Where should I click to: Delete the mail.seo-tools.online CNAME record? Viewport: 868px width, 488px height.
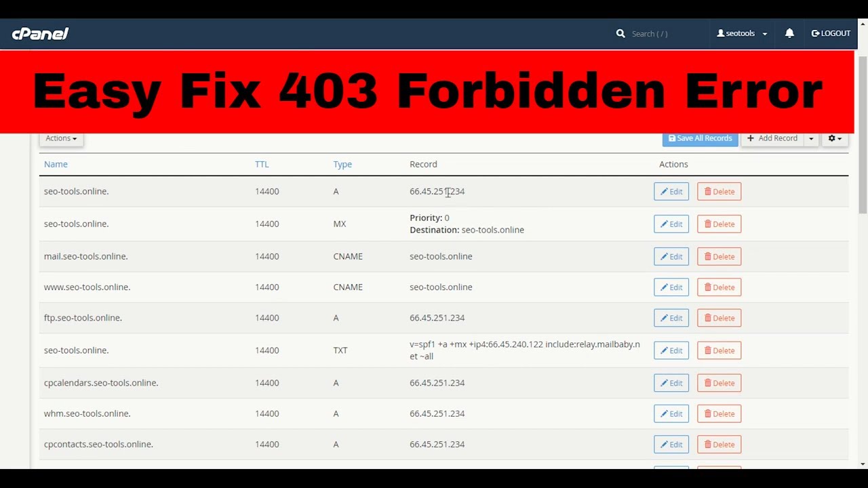[719, 257]
